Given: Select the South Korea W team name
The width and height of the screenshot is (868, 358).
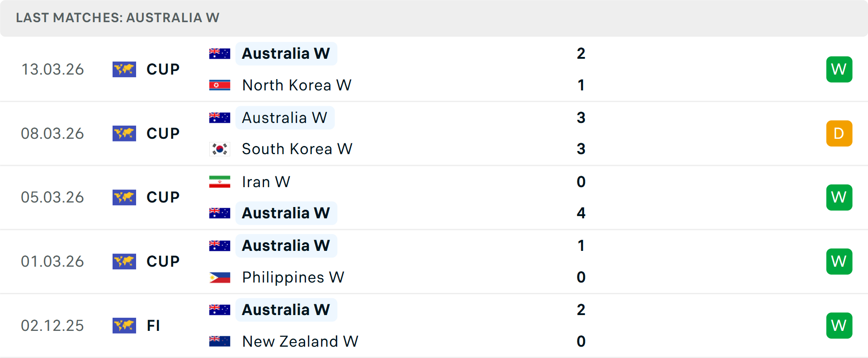Looking at the screenshot, I should pos(297,149).
